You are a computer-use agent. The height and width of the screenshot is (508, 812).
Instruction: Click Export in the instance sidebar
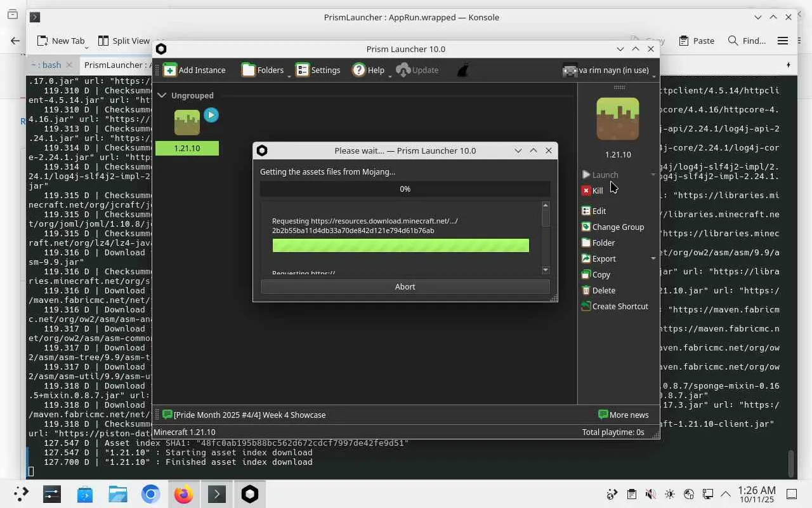tap(599, 258)
